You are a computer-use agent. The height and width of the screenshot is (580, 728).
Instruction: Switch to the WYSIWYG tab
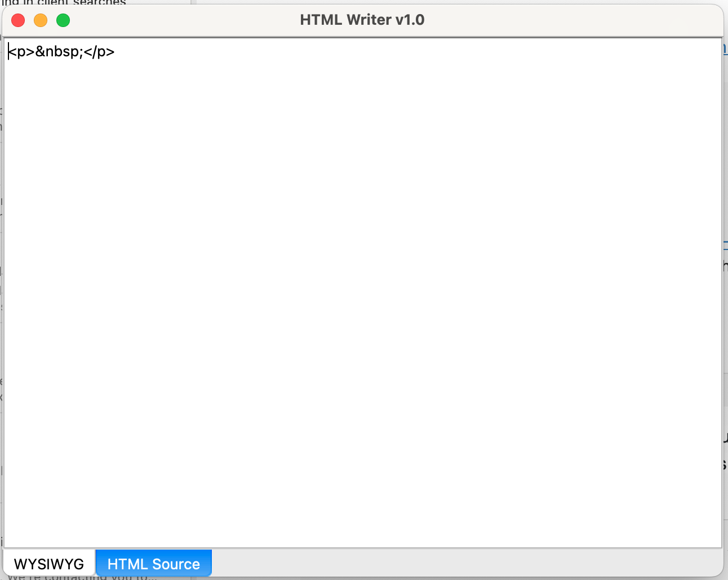coord(49,563)
